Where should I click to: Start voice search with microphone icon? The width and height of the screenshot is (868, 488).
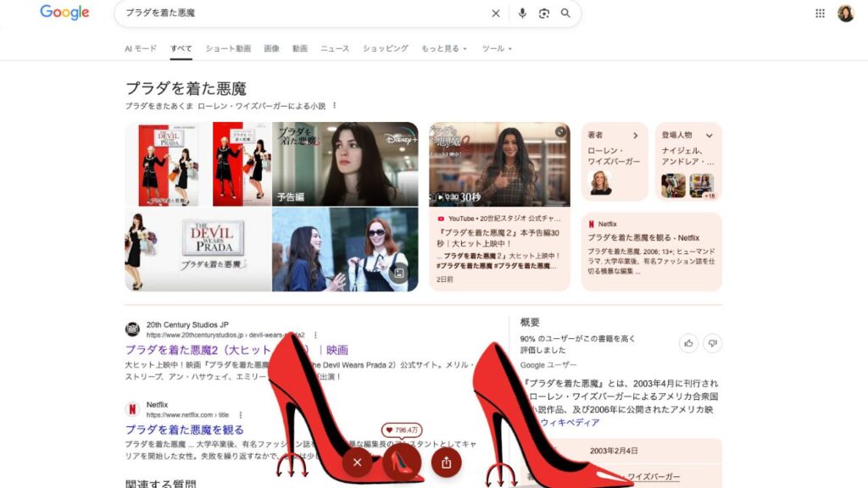pos(522,14)
